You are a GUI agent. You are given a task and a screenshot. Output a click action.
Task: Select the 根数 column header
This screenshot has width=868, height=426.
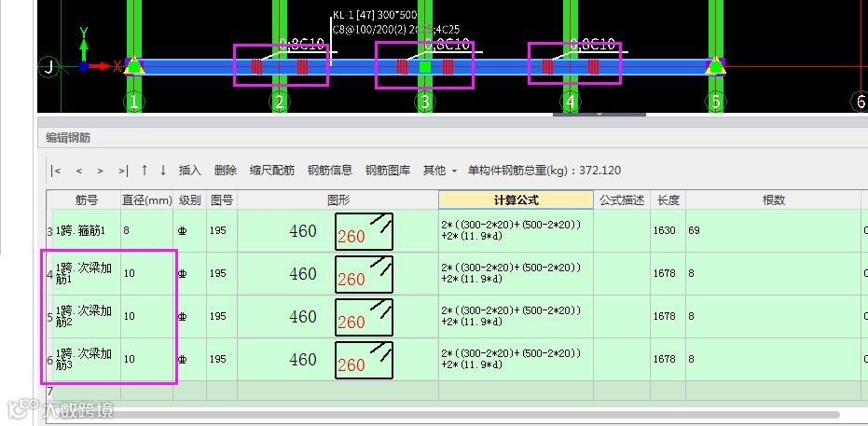pyautogui.click(x=773, y=200)
